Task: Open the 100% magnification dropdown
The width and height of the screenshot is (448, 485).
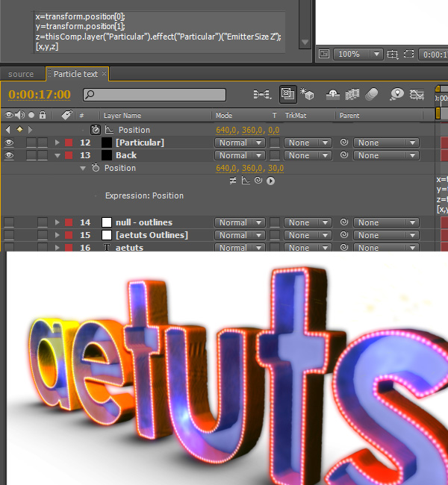Action: coord(358,54)
